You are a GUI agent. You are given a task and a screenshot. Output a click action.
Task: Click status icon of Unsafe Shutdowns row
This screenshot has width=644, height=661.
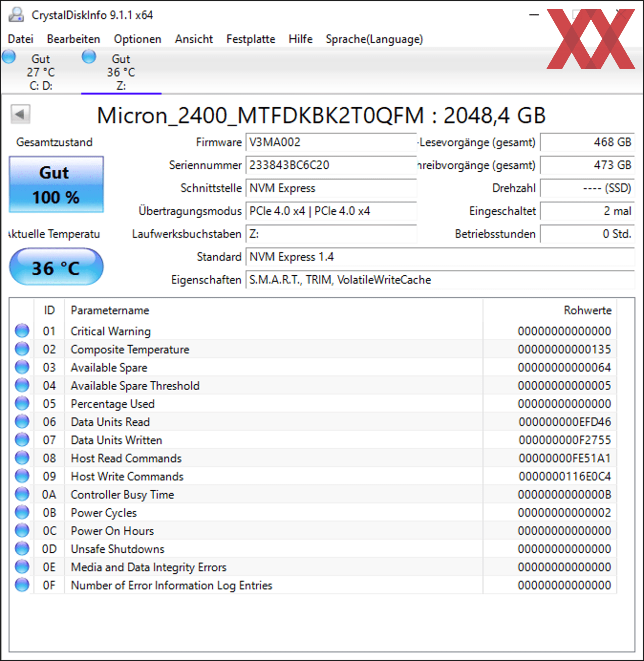(x=22, y=549)
